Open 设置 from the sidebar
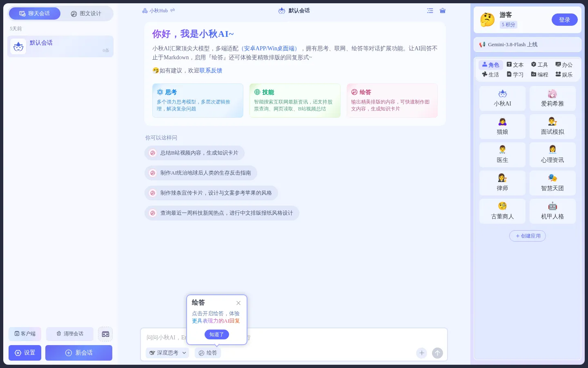The width and height of the screenshot is (588, 368). coord(25,353)
